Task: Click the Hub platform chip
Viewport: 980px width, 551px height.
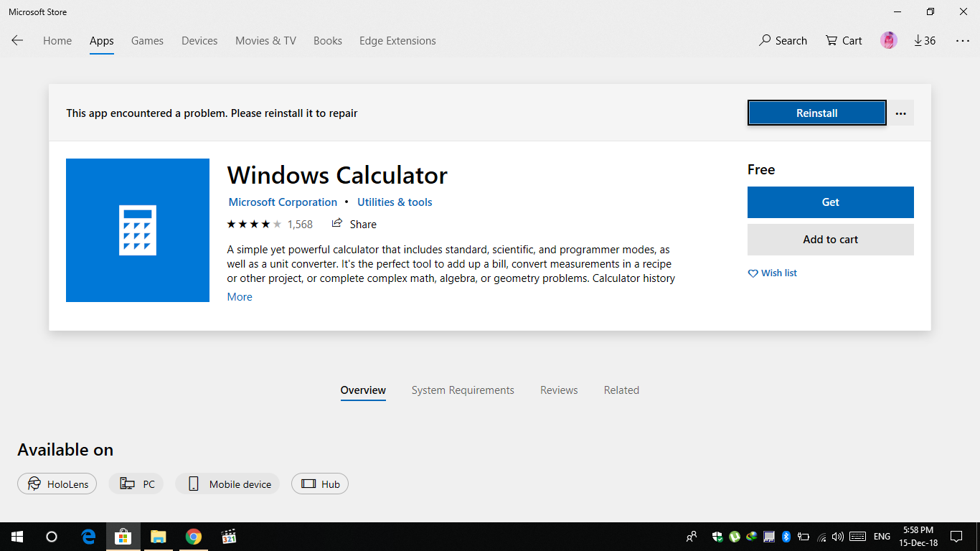Action: (x=320, y=484)
